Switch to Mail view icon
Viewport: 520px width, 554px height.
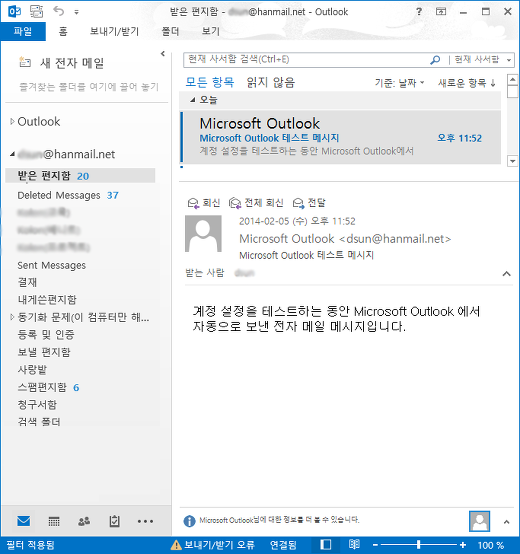coord(24,521)
